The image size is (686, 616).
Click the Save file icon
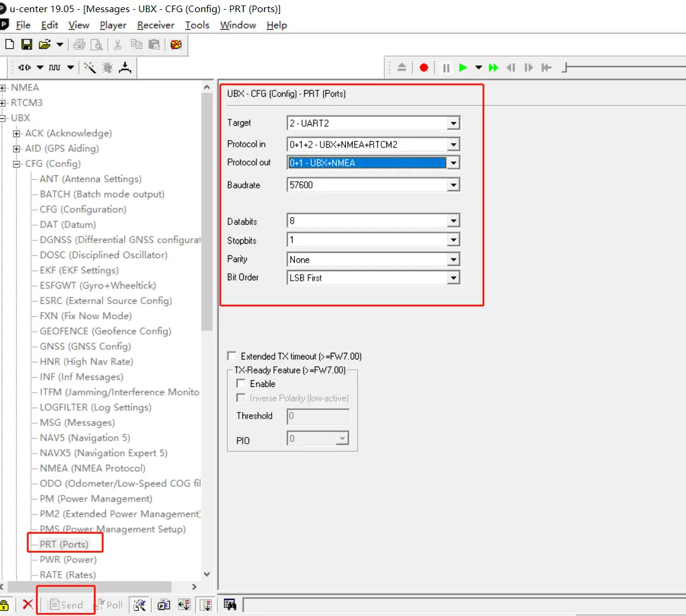click(27, 44)
